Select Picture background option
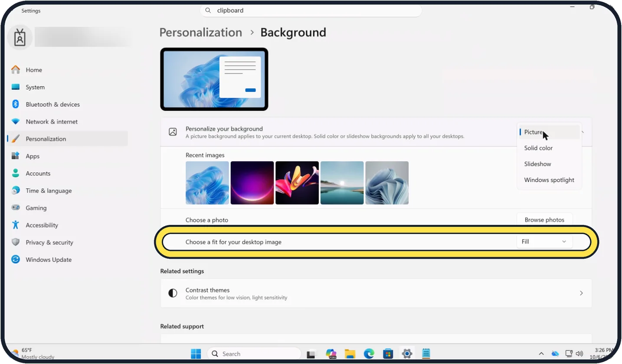This screenshot has height=364, width=622. [549, 132]
